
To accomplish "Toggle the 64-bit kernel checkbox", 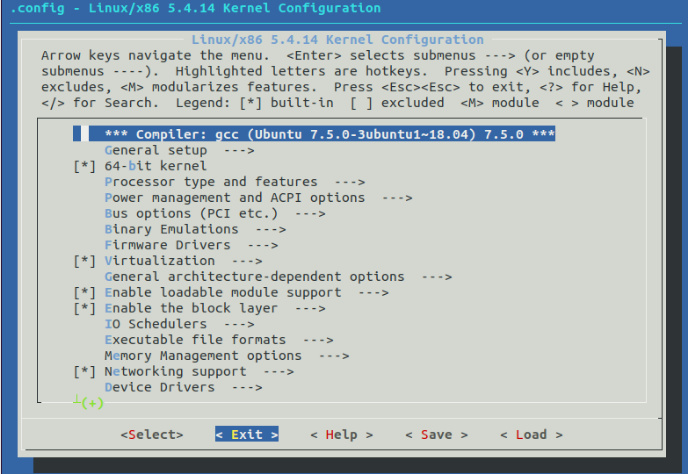I will tap(84, 166).
